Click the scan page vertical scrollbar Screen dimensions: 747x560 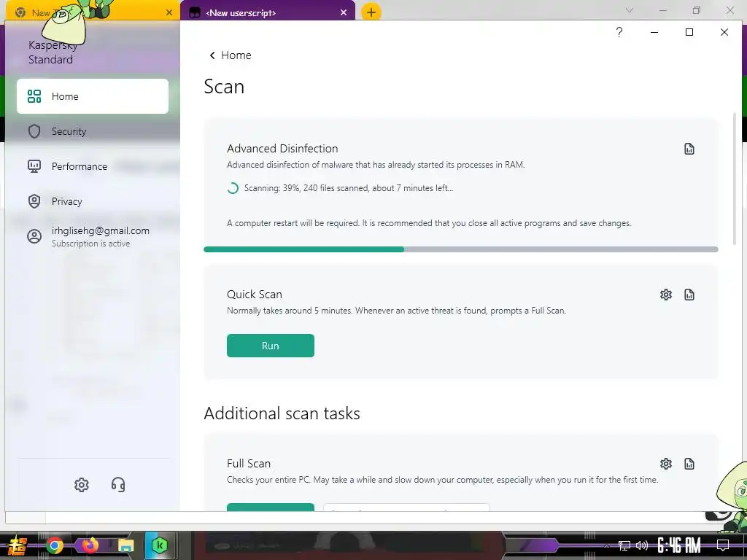734,179
